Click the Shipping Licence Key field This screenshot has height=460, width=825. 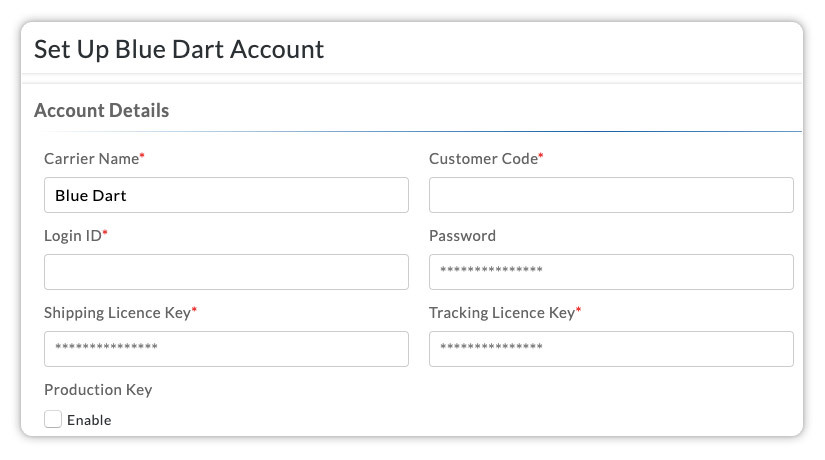coord(226,349)
